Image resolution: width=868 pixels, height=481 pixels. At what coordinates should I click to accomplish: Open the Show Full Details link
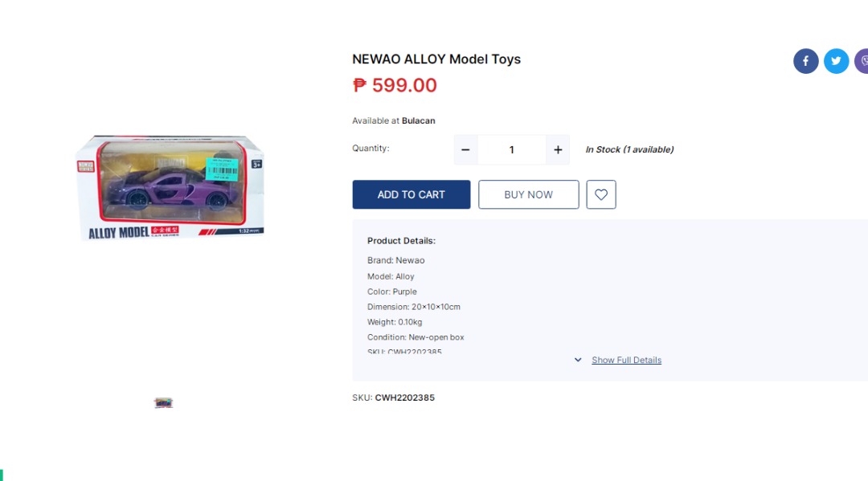pyautogui.click(x=626, y=361)
